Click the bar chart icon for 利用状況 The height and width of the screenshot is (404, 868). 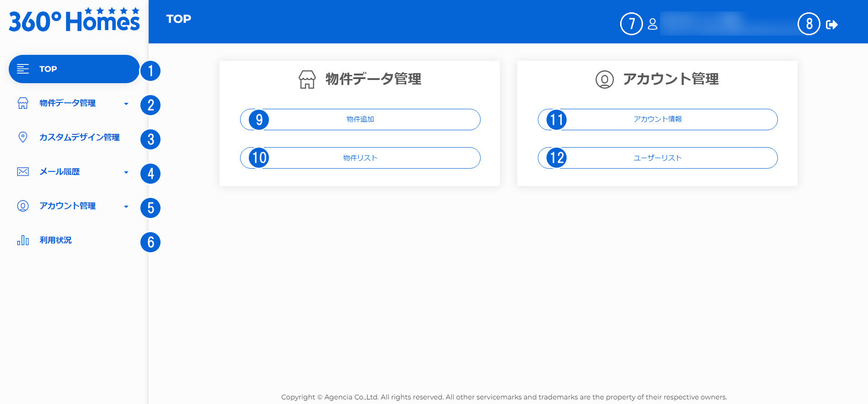tap(23, 240)
